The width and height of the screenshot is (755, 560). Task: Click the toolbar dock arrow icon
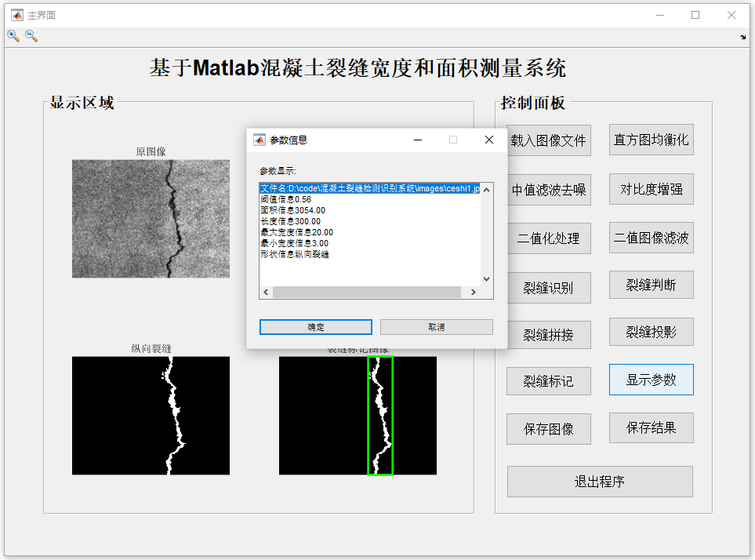coord(743,37)
